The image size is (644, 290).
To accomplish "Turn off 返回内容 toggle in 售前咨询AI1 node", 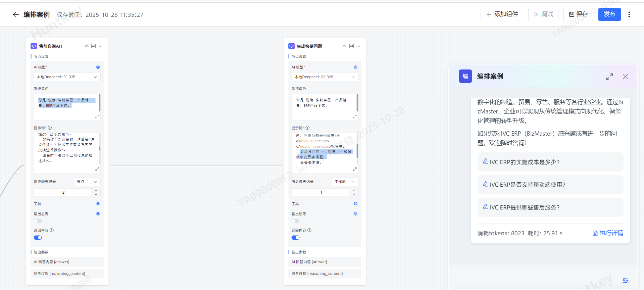I will 38,238.
